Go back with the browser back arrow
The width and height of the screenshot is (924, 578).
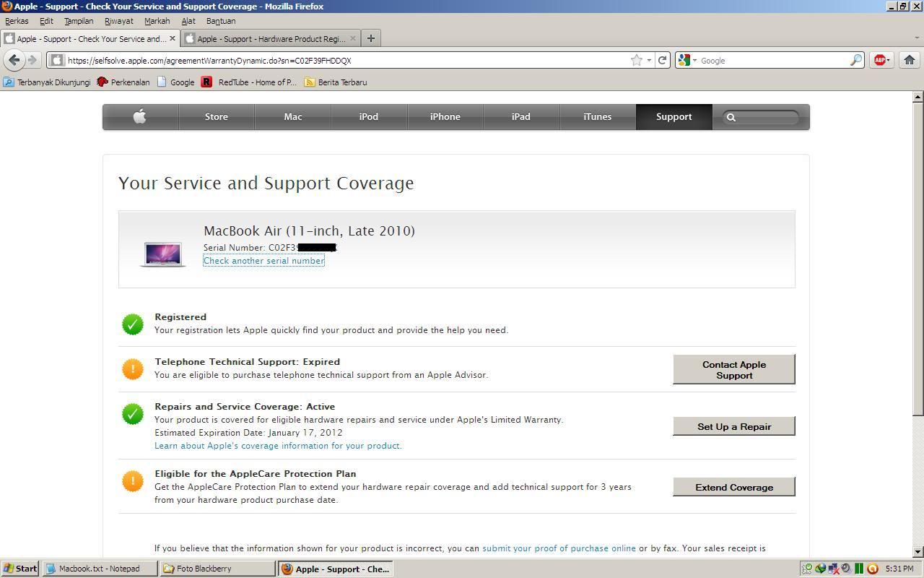coord(14,60)
